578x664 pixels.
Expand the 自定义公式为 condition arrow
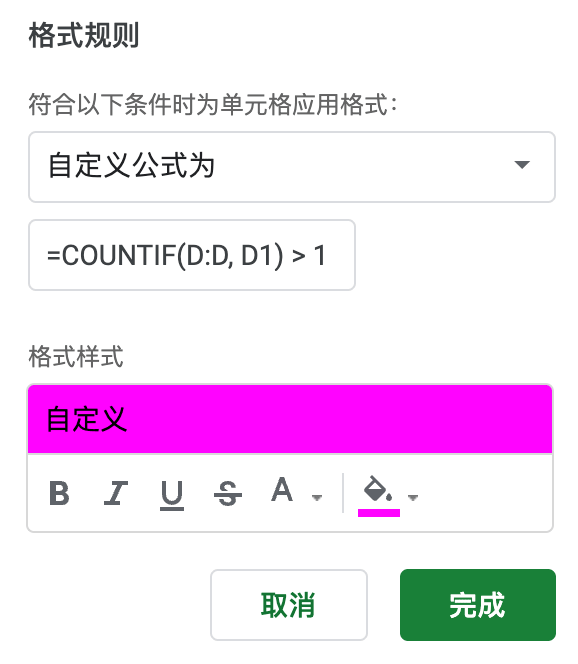(522, 165)
